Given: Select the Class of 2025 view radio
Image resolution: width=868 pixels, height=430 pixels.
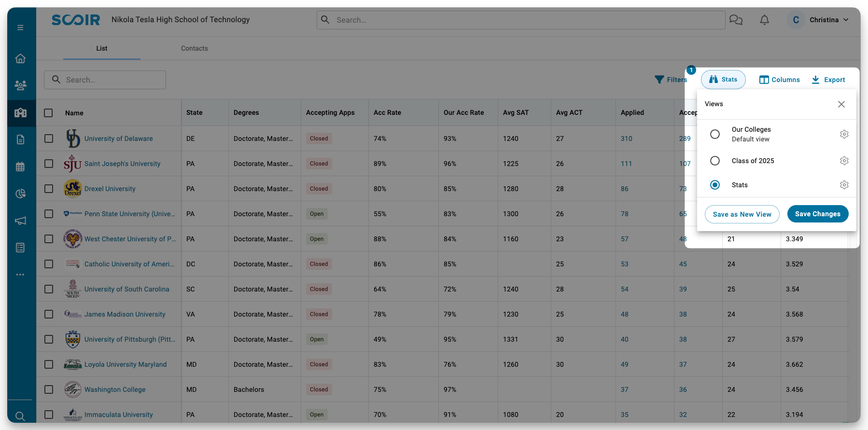Looking at the screenshot, I should click(715, 161).
